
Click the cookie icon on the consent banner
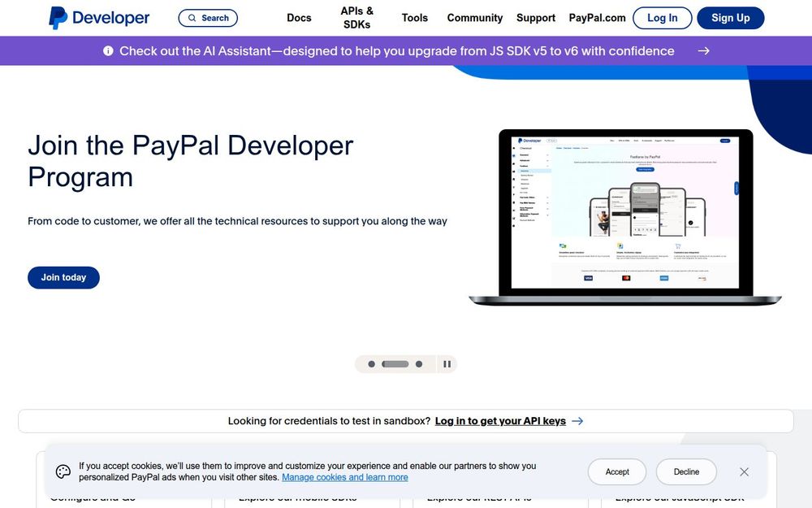63,471
